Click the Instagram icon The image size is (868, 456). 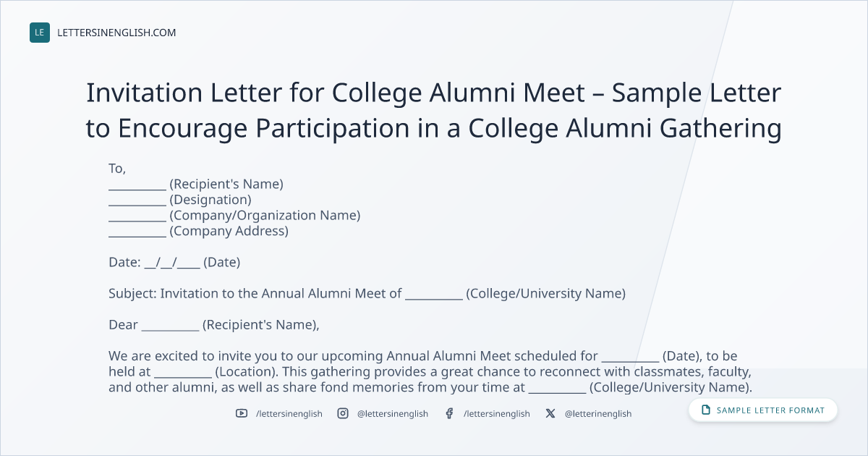343,413
